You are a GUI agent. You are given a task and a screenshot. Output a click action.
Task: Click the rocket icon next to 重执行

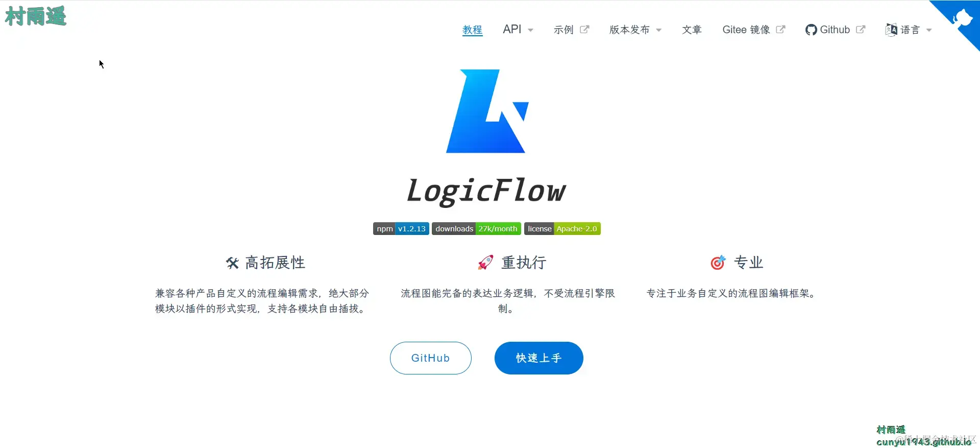coord(485,263)
